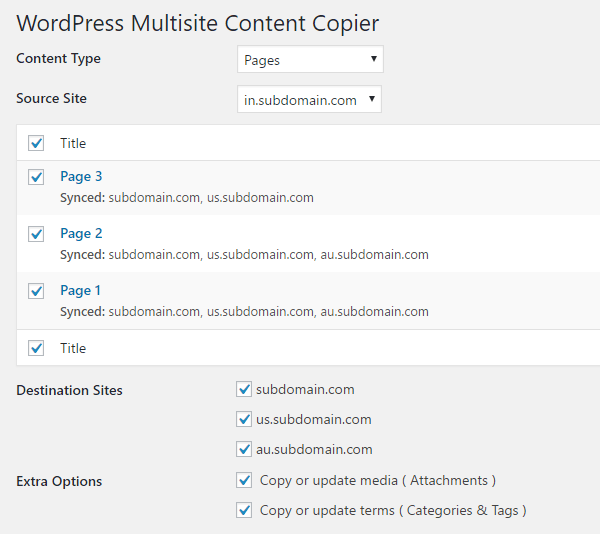Click the Source Site label
Viewport: 600px width, 534px height.
[x=51, y=98]
